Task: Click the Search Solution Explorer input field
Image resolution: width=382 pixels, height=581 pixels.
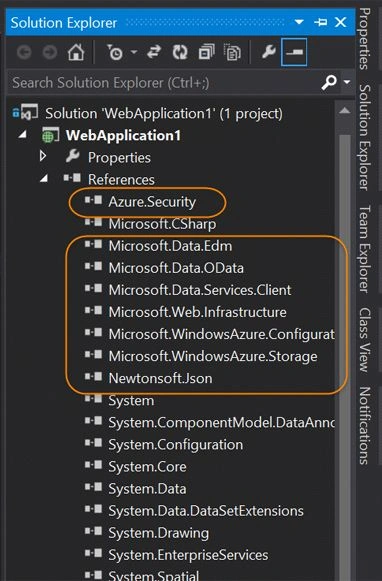Action: (163, 82)
